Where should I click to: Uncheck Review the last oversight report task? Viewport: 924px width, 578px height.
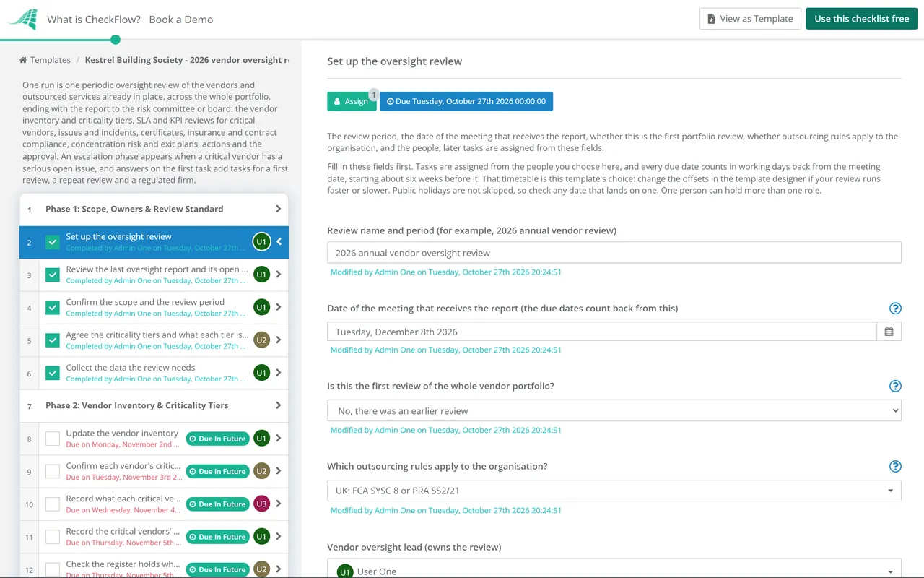pyautogui.click(x=53, y=275)
